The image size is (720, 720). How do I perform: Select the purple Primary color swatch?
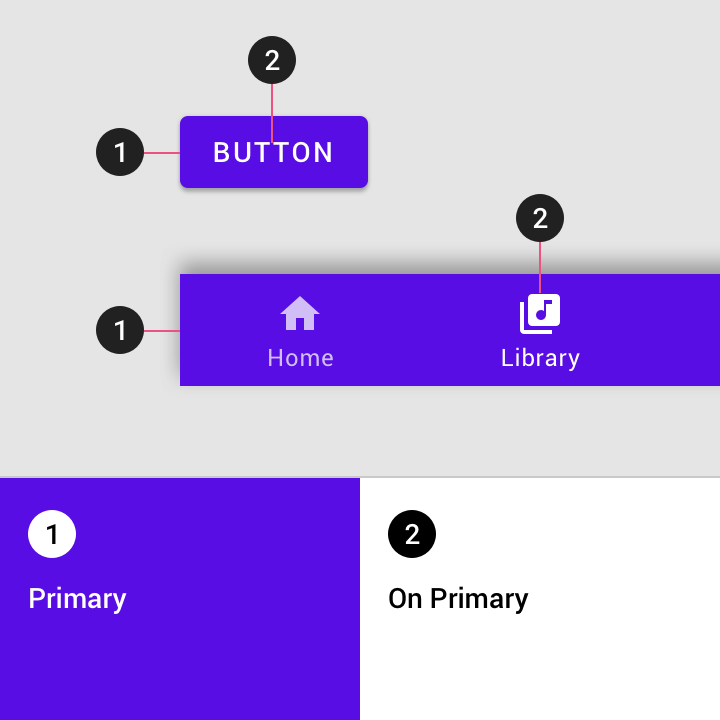[x=180, y=599]
